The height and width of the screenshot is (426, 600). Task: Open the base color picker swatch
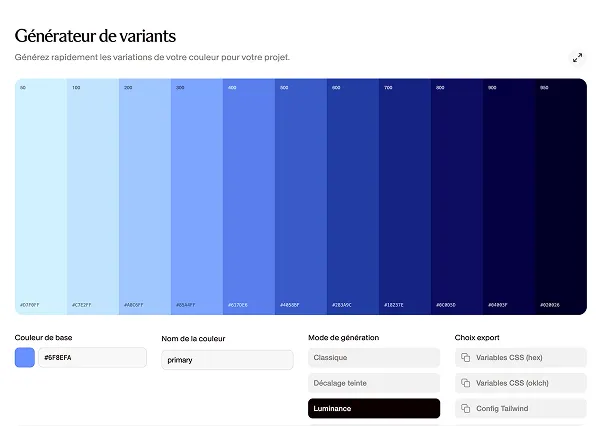pos(25,357)
